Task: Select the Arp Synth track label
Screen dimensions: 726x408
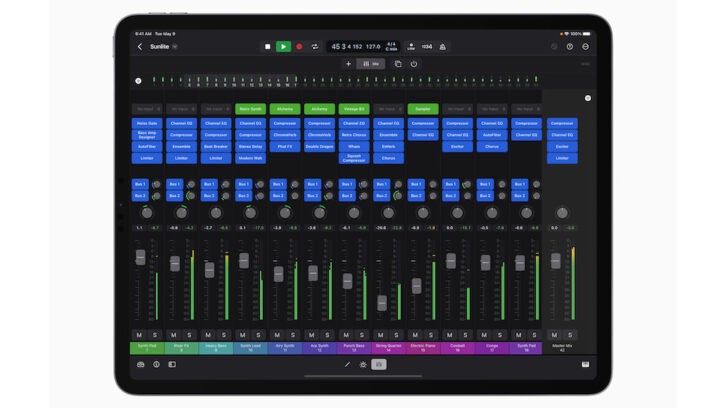Action: pos(319,348)
